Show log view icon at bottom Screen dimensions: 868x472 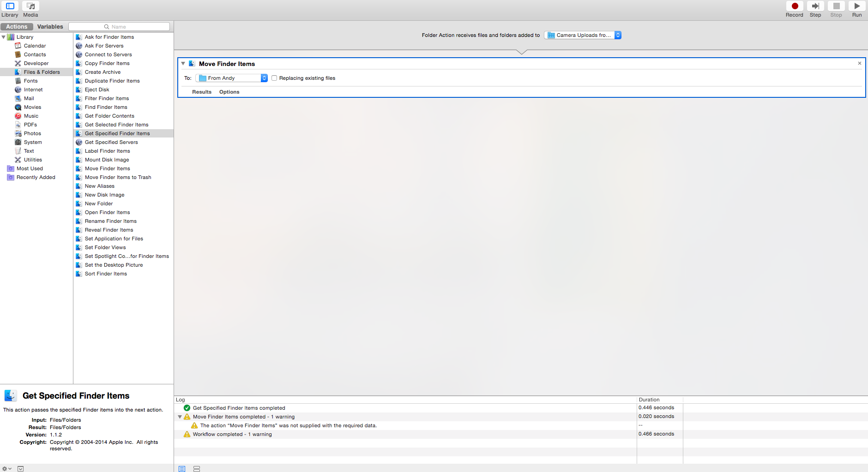coord(182,469)
